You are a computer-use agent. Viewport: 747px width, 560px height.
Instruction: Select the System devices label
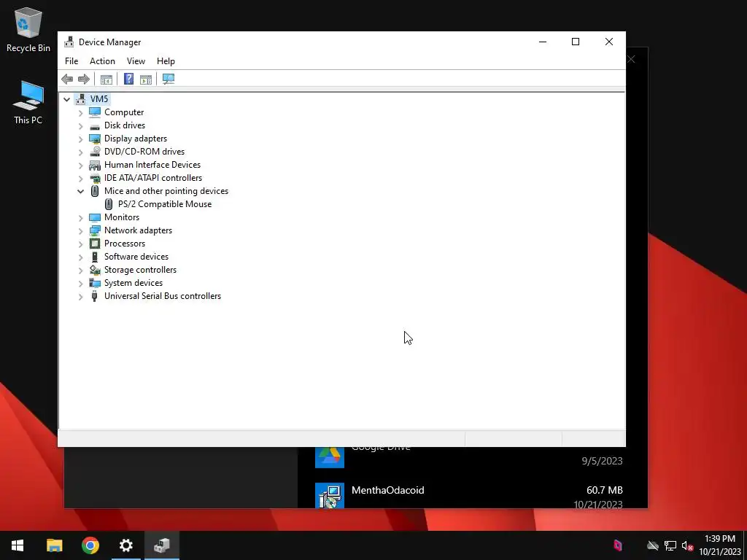tap(133, 283)
